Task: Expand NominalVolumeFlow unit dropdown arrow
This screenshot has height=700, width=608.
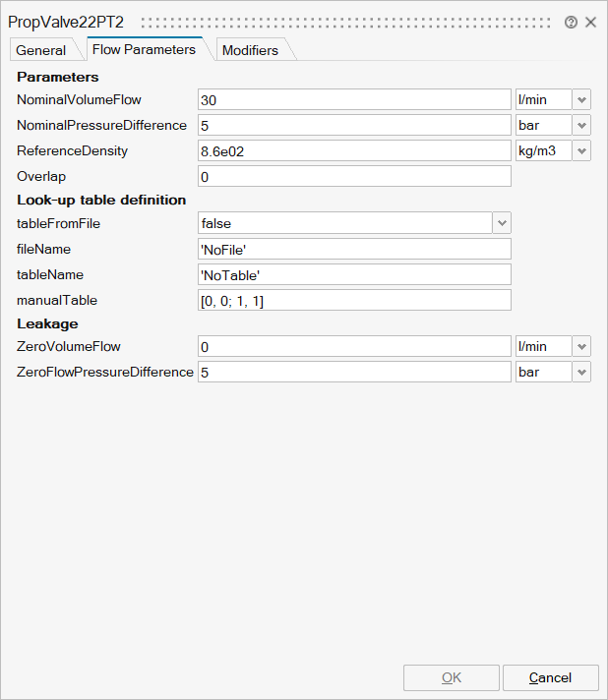Action: (581, 99)
